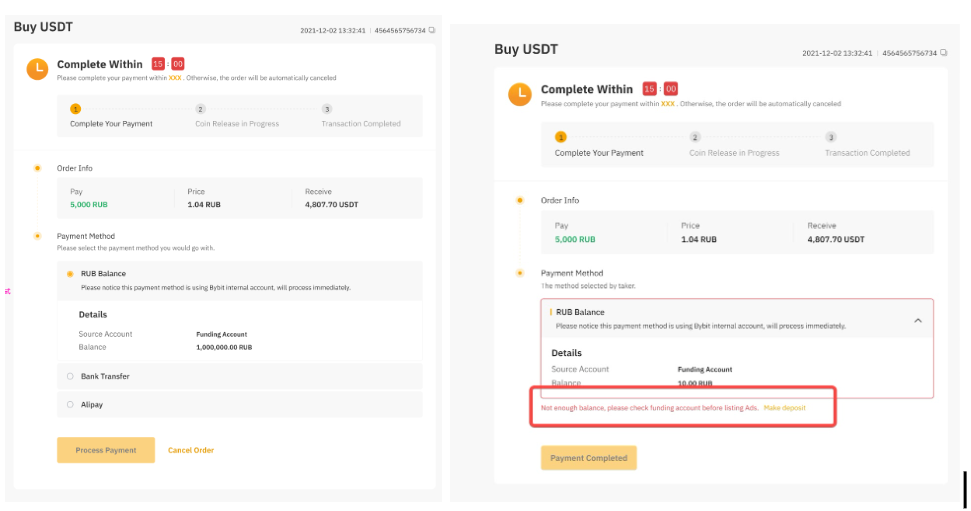
Task: Select the Bank Transfer payment method
Action: click(x=70, y=376)
